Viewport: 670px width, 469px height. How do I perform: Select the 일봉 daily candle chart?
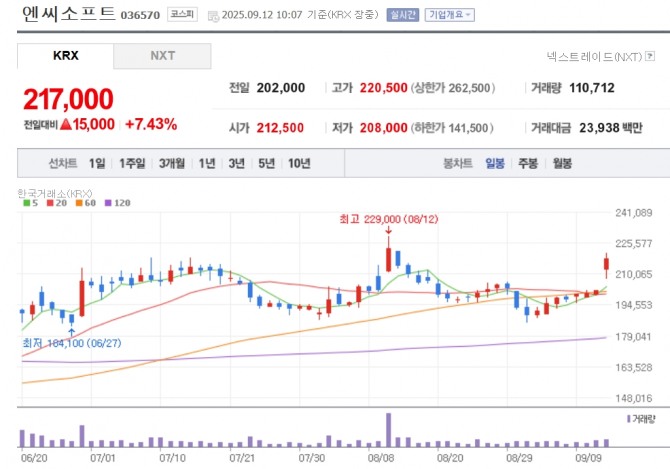click(495, 163)
